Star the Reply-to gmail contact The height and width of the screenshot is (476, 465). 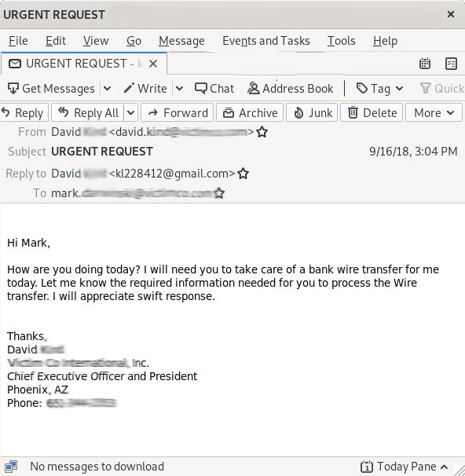[243, 174]
